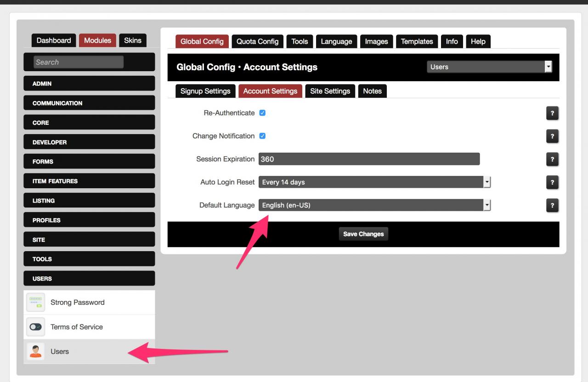The width and height of the screenshot is (588, 382).
Task: Disable the Change Notification checkbox
Action: [262, 136]
